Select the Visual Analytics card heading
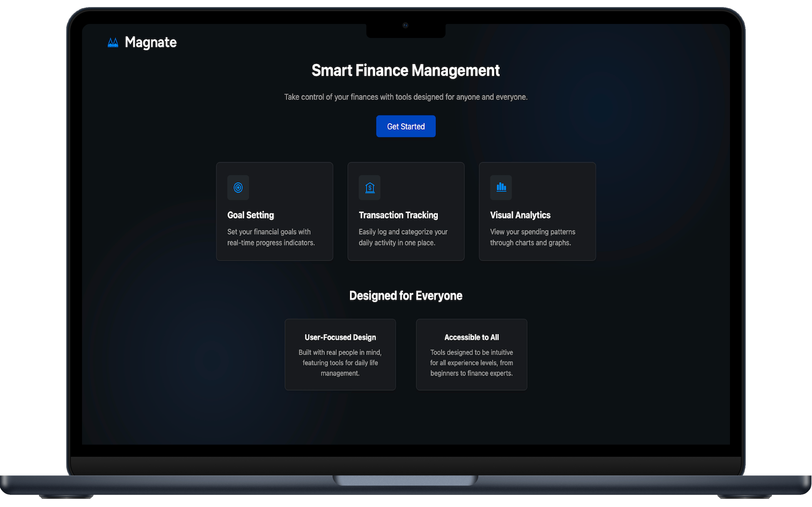Viewport: 812px width, 507px height. (x=520, y=215)
